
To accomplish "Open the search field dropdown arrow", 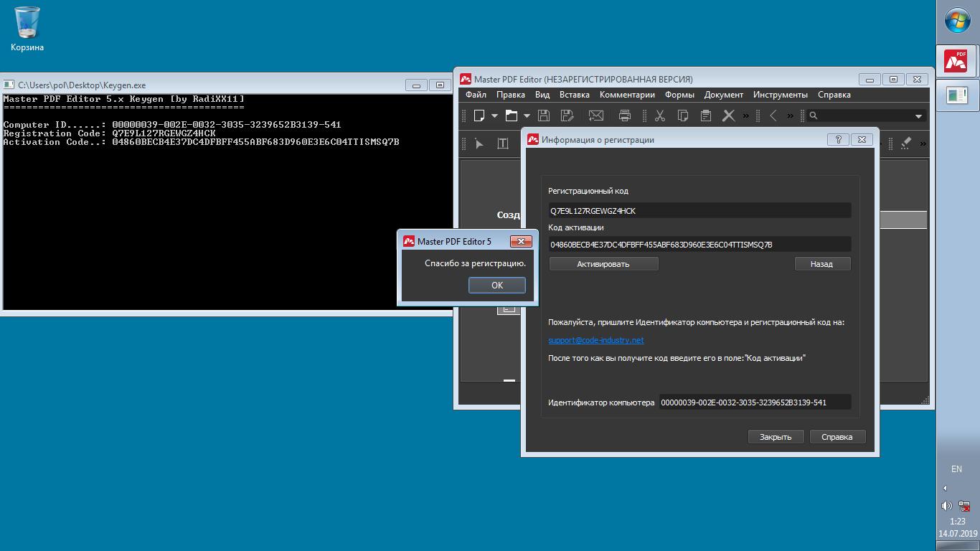I will [918, 116].
